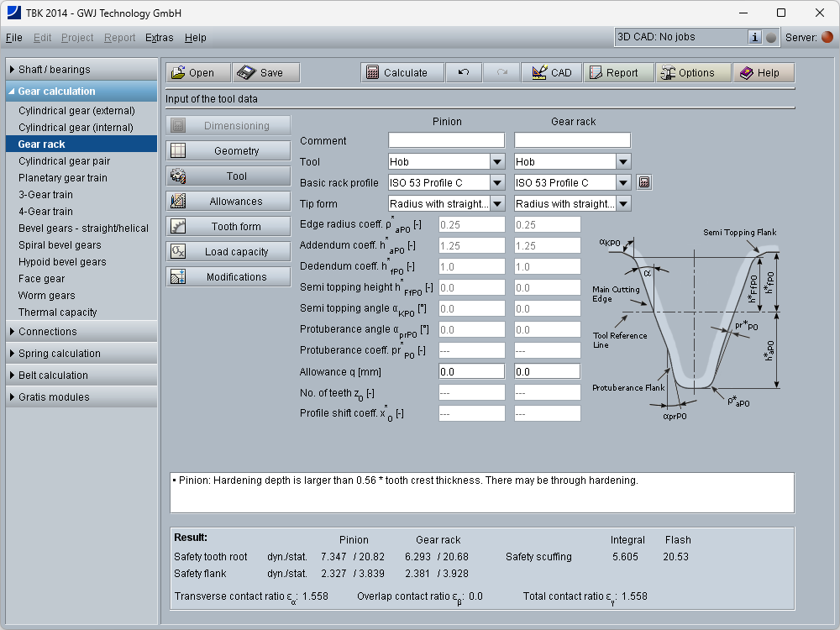Undo the last input change
Viewport: 840px width, 630px height.
[464, 73]
